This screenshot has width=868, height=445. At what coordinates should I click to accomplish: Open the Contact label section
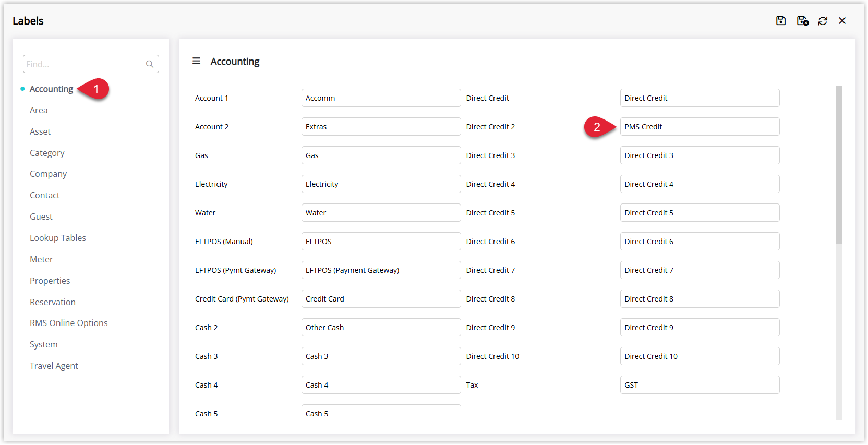(45, 195)
